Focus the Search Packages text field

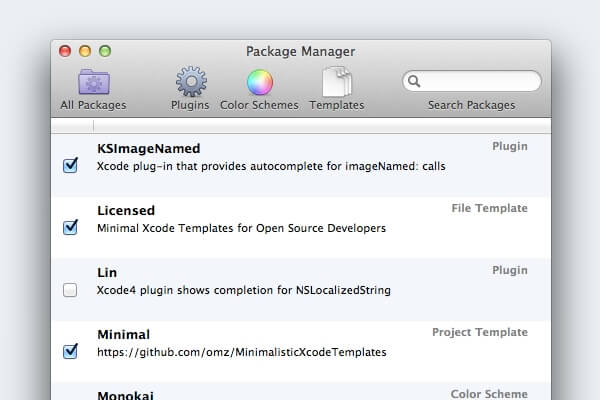point(478,81)
